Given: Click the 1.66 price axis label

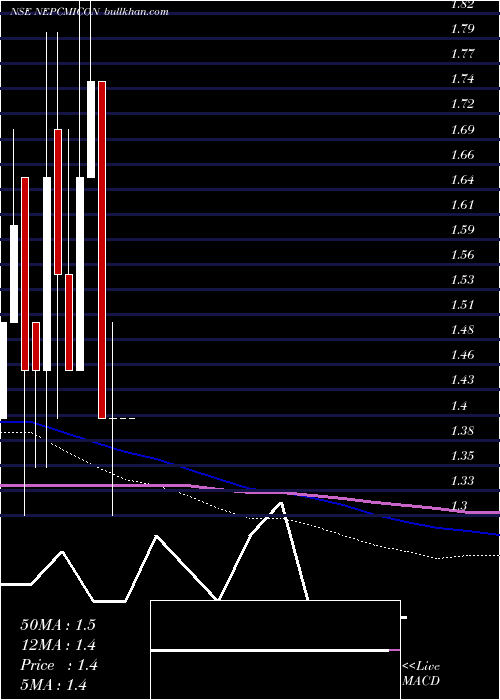Looking at the screenshot, I should click(x=462, y=155).
